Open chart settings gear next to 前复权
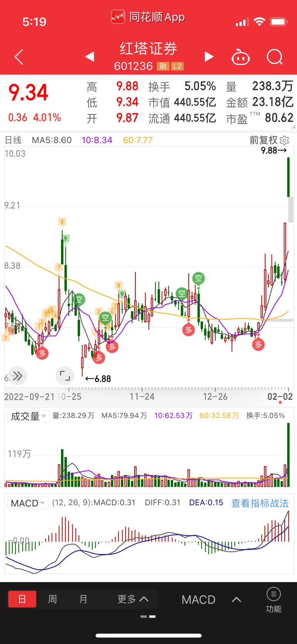297x644 pixels. point(285,140)
